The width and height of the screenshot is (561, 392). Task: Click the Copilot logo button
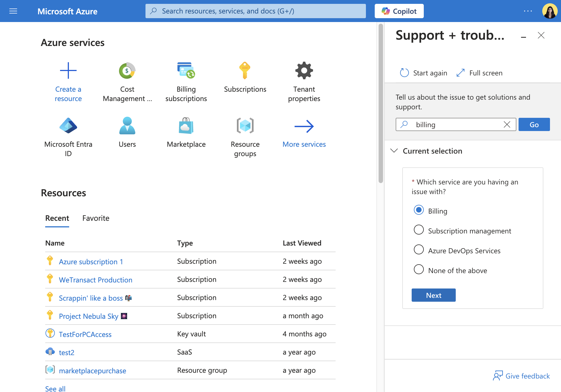point(399,11)
